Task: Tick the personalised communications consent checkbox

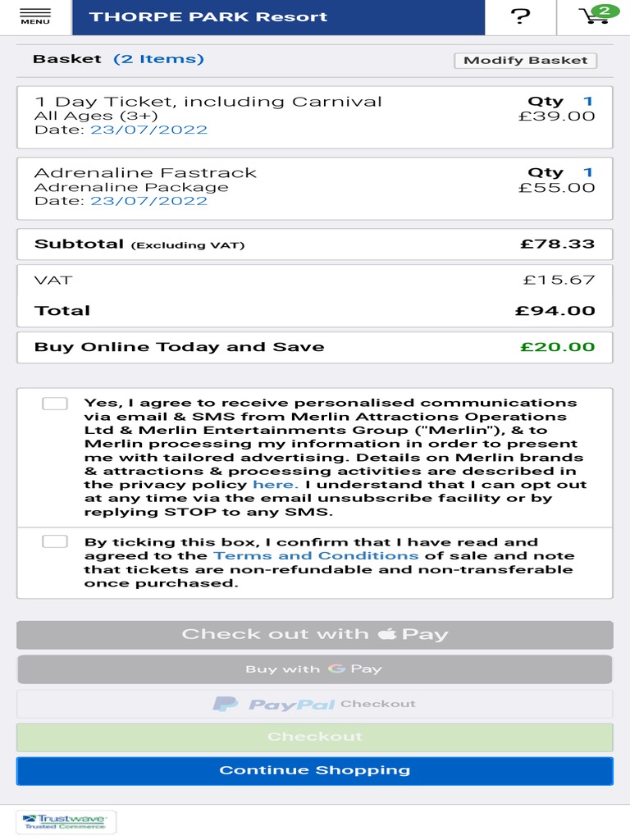Action: 55,404
